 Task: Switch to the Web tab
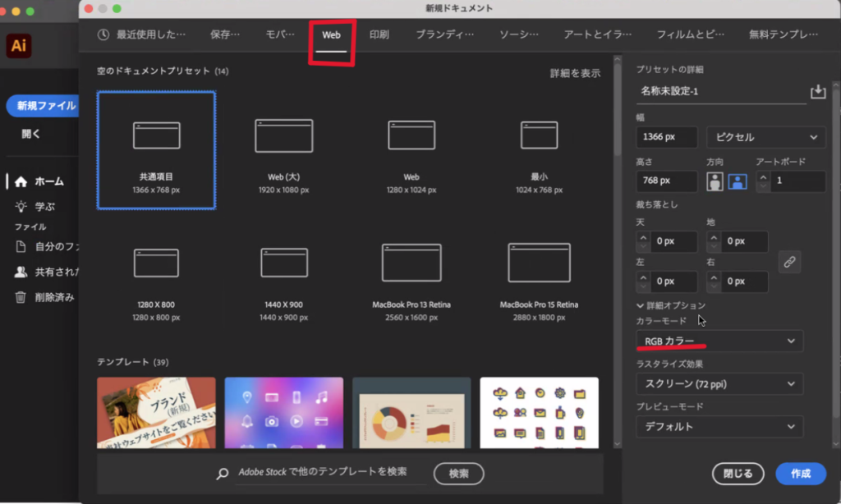331,35
